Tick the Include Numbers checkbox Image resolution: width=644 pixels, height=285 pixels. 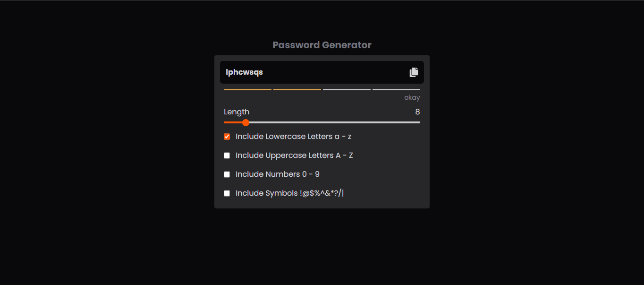[x=227, y=174]
